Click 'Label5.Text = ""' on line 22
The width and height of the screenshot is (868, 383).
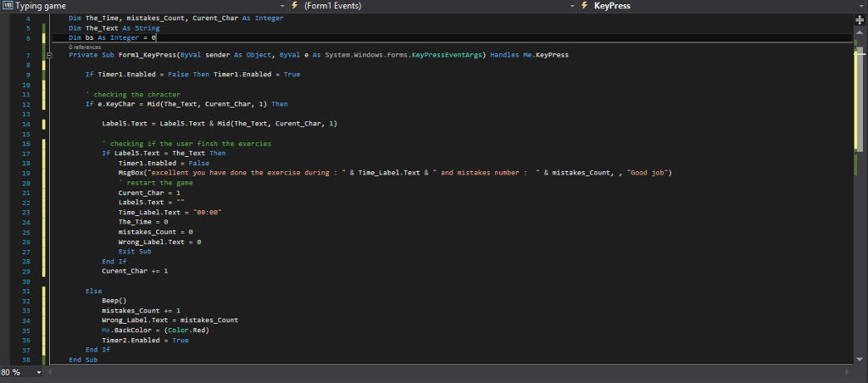[151, 203]
